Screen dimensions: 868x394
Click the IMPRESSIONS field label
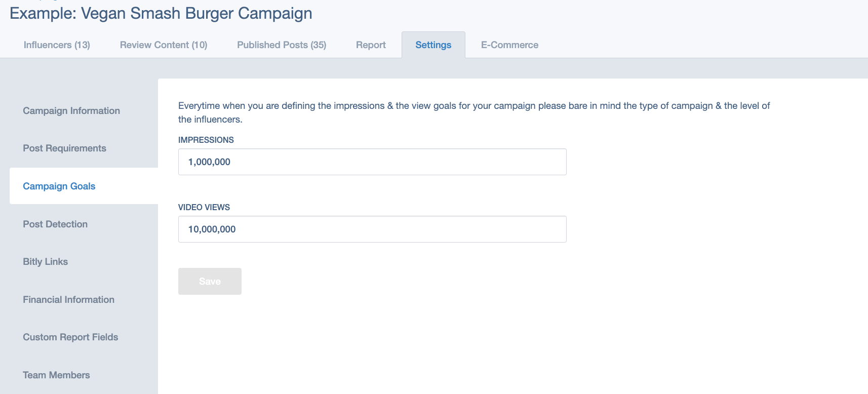tap(206, 140)
